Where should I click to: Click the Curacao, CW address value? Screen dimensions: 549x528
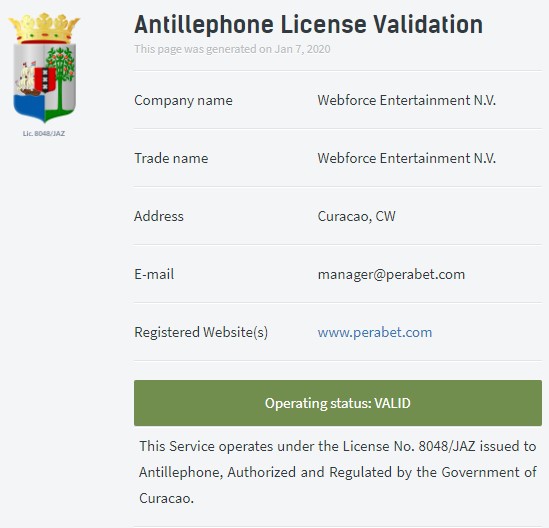point(356,216)
